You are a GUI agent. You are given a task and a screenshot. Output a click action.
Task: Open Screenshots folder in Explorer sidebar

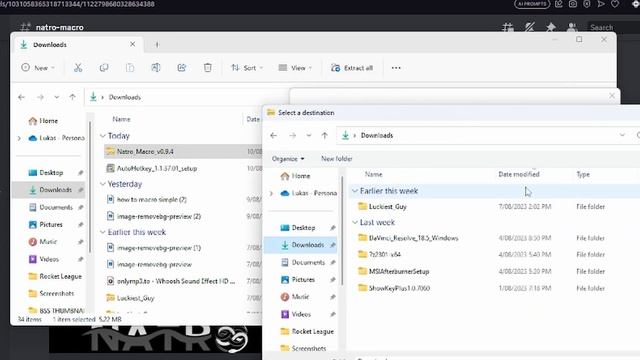click(56, 293)
